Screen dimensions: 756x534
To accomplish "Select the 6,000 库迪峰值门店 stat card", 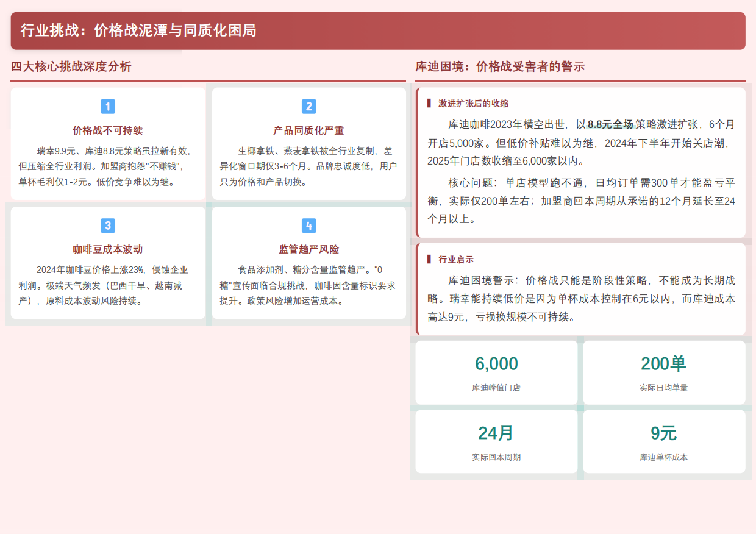I will (x=496, y=372).
